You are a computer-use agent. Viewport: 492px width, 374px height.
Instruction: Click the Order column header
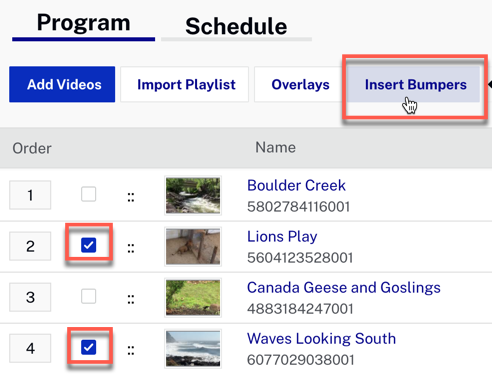coord(32,148)
